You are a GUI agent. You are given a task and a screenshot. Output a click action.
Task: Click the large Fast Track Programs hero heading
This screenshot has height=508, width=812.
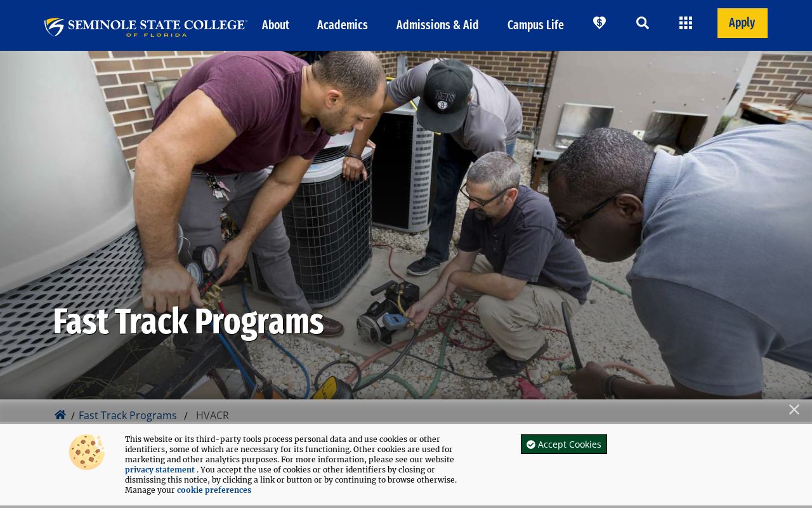[188, 321]
